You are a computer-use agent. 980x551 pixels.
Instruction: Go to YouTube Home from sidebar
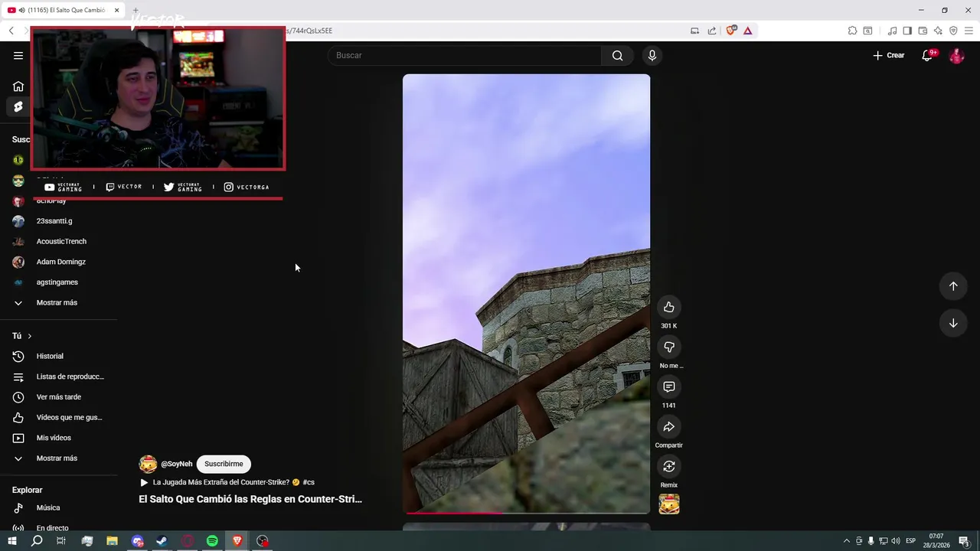click(x=18, y=86)
